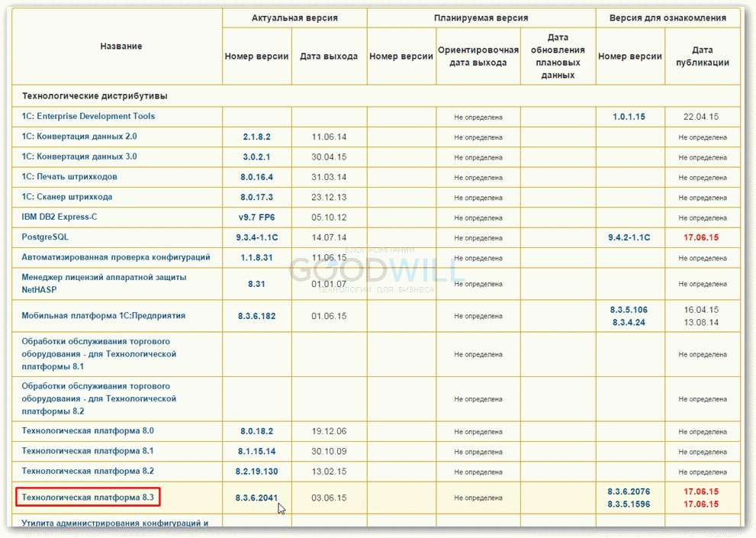This screenshot has width=756, height=538.
Task: Select release date 19.12.06
Action: pyautogui.click(x=329, y=431)
